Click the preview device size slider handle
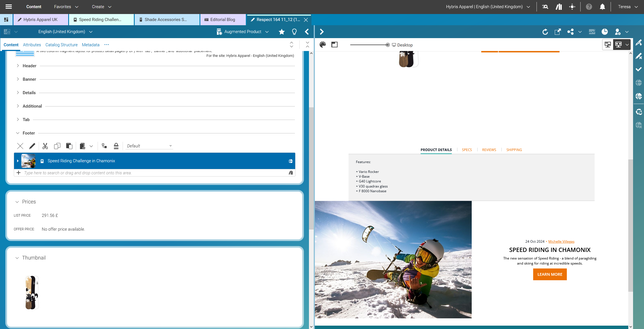The image size is (644, 329). [x=388, y=45]
